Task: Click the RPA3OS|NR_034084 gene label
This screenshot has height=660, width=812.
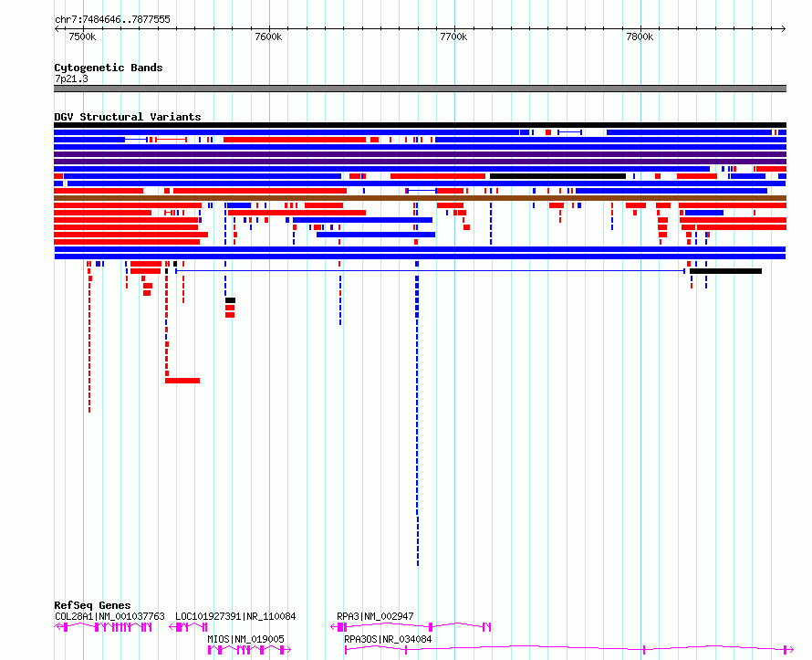Action: (388, 639)
